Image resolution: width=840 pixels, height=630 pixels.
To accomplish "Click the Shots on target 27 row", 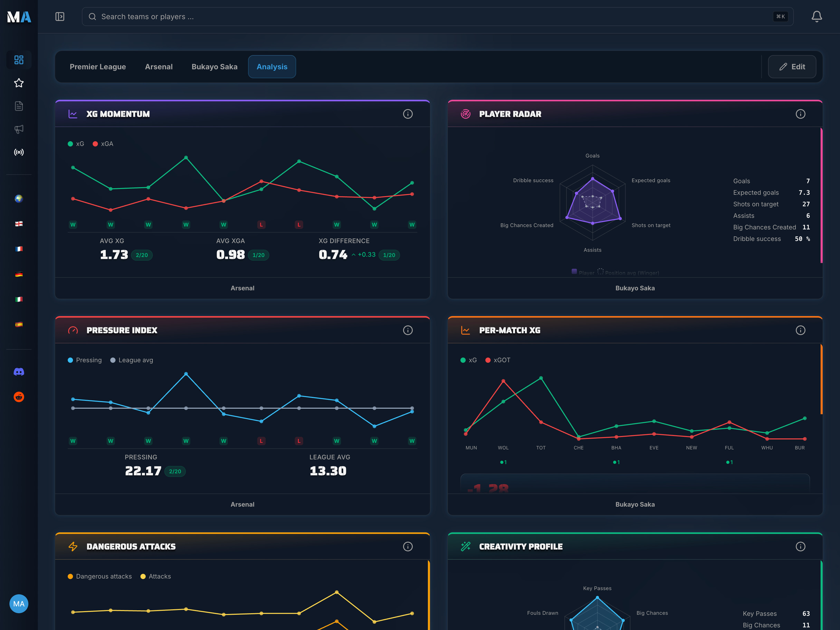I will (771, 204).
